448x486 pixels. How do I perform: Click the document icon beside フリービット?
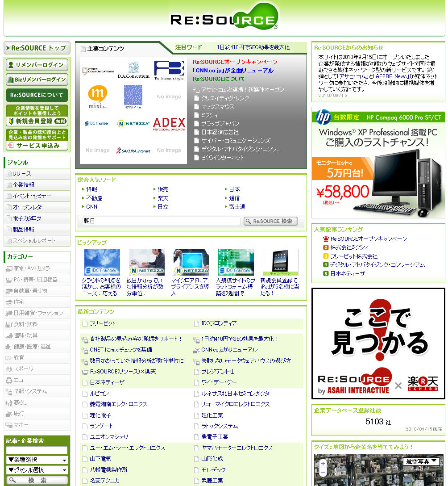coord(85,323)
